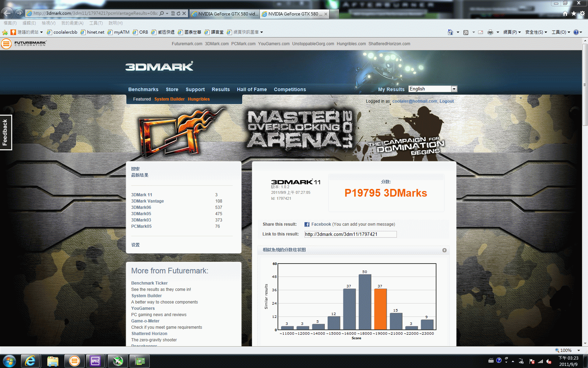Stop loading with the address bar X icon
This screenshot has width=588, height=368.
(x=184, y=13)
